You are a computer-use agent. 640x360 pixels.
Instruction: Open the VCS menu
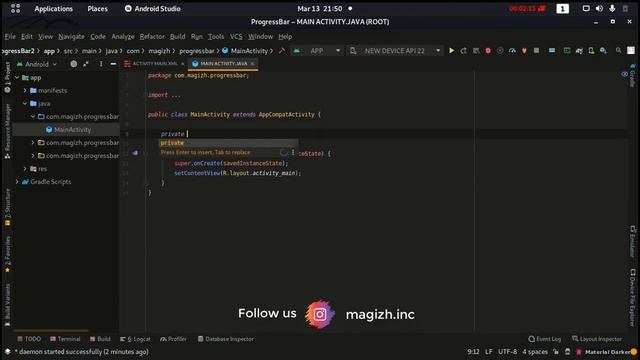[x=236, y=37]
